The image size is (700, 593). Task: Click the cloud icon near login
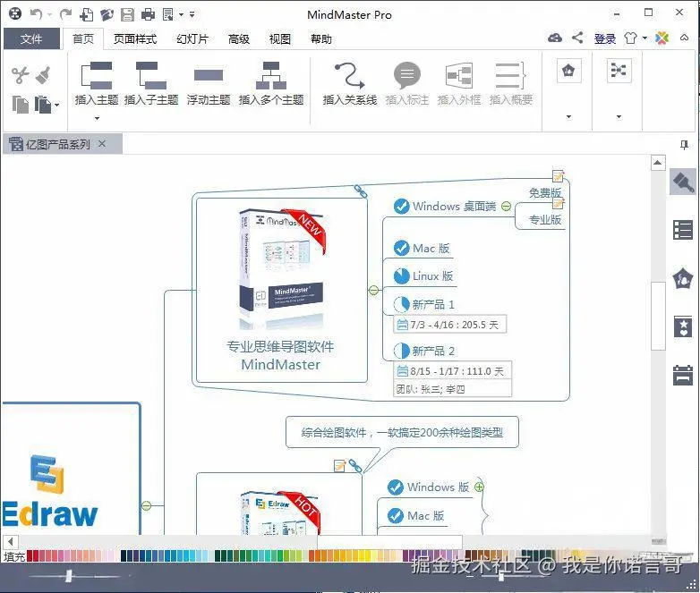click(555, 38)
